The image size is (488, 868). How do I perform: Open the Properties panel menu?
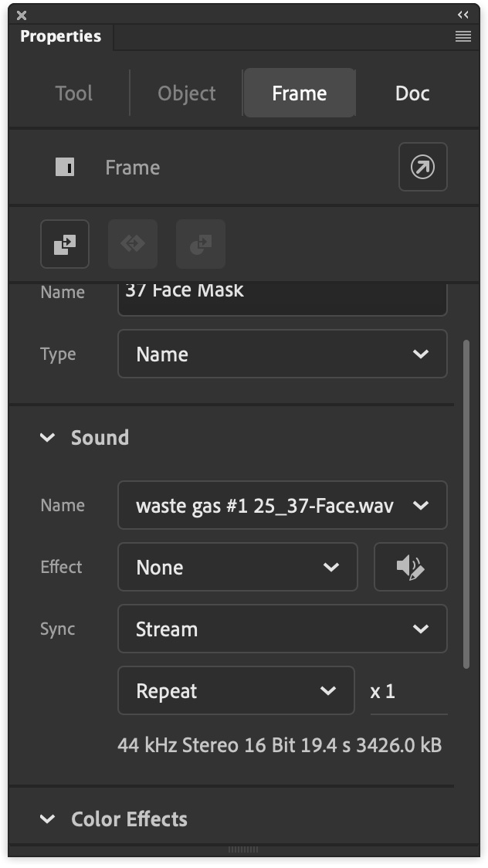pyautogui.click(x=463, y=36)
